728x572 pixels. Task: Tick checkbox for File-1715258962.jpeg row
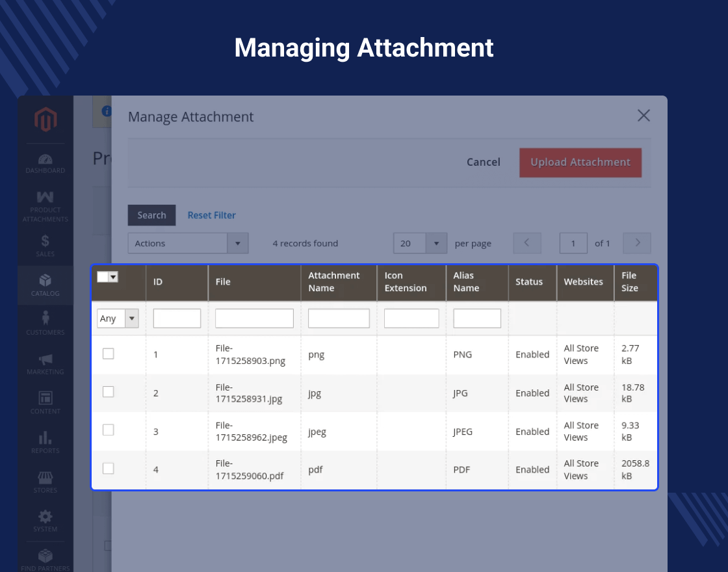click(x=108, y=430)
